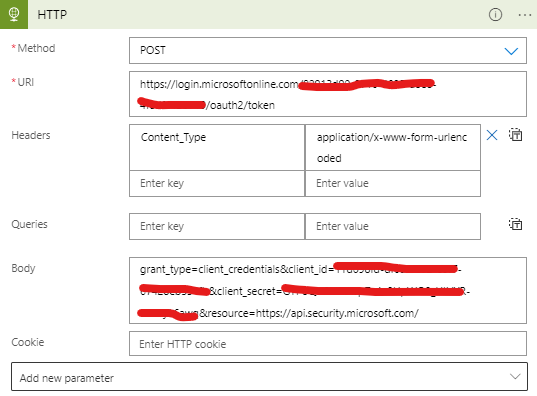537x396 pixels.
Task: Click the Queries Enter value field
Action: (x=393, y=226)
